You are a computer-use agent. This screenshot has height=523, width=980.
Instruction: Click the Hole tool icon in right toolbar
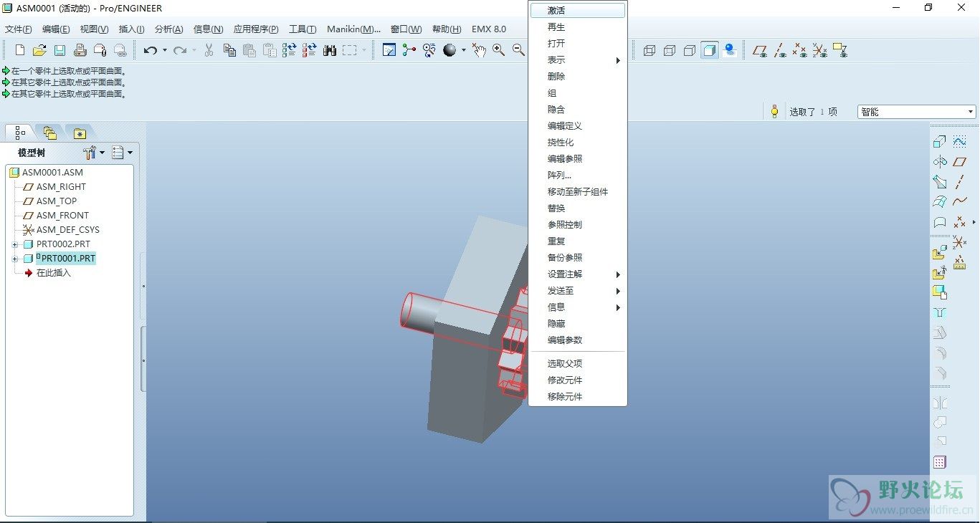click(x=940, y=312)
